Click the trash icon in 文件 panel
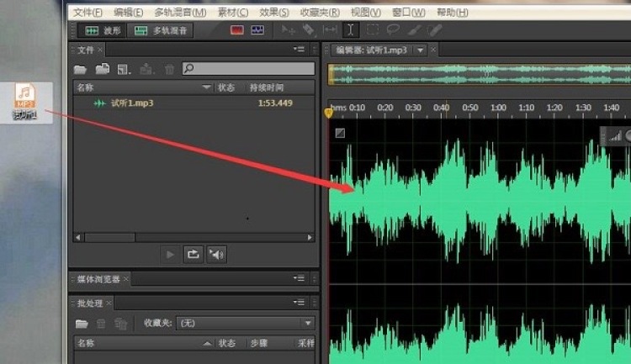 coord(169,70)
